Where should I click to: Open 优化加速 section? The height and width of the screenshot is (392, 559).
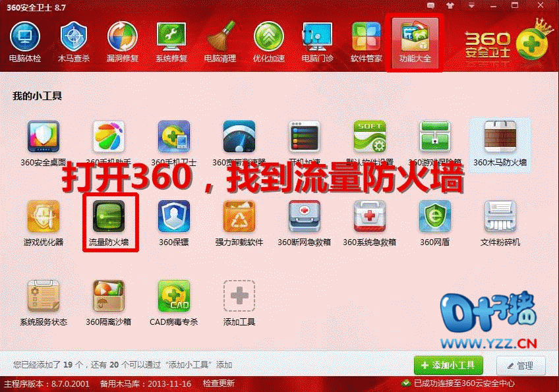click(269, 42)
